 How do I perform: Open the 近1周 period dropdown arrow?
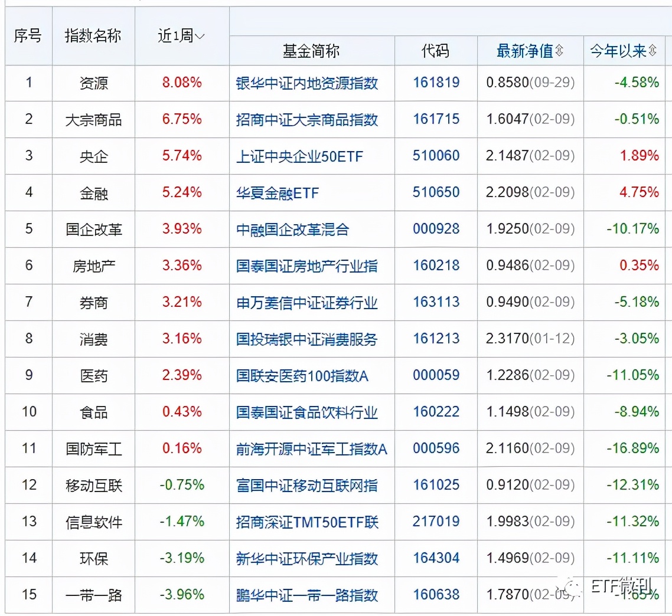tap(200, 37)
